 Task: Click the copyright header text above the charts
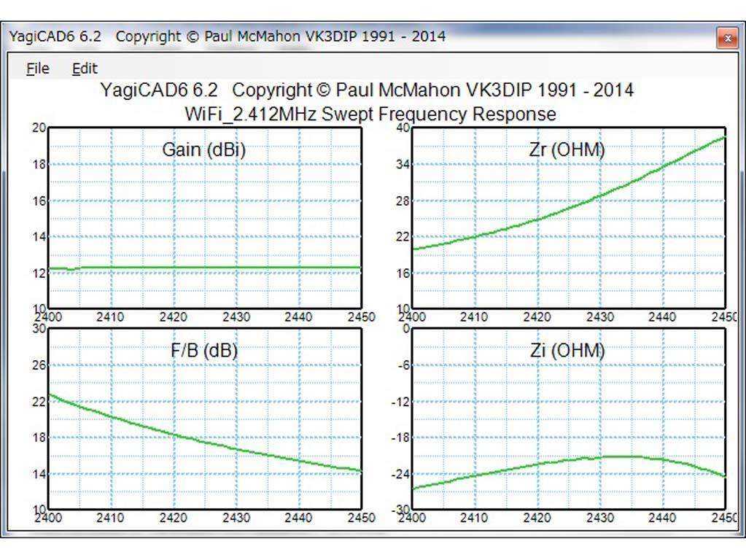pyautogui.click(x=367, y=90)
